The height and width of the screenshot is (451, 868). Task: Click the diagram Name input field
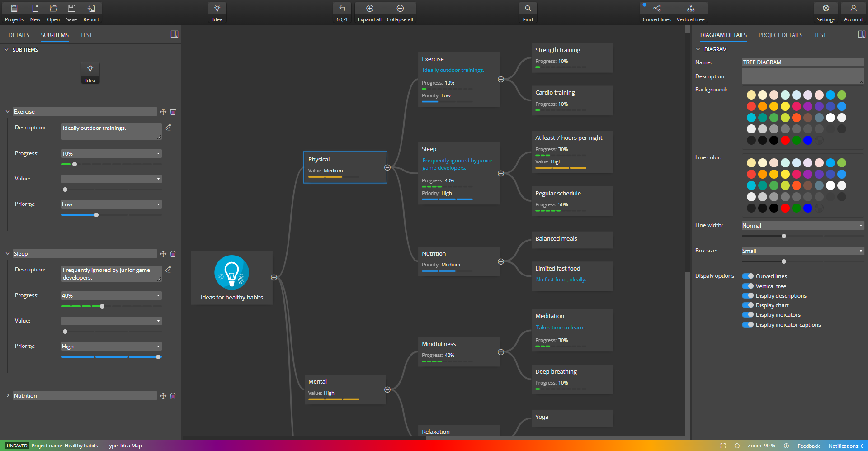click(802, 62)
